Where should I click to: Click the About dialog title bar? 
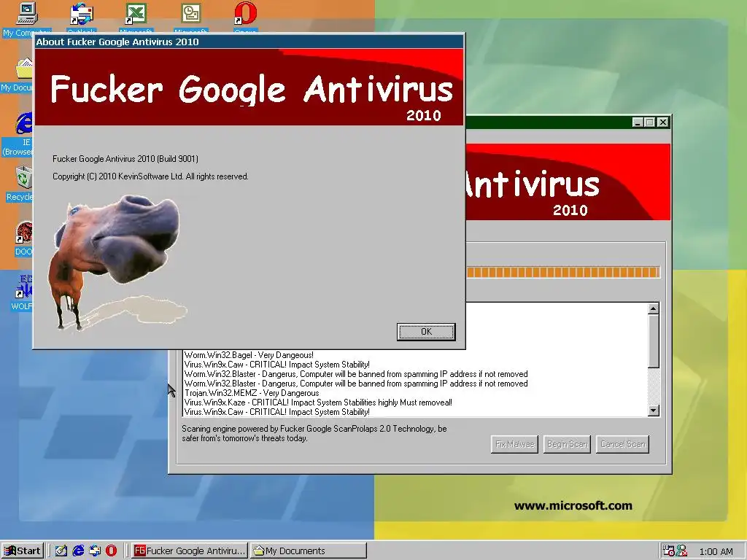point(249,42)
